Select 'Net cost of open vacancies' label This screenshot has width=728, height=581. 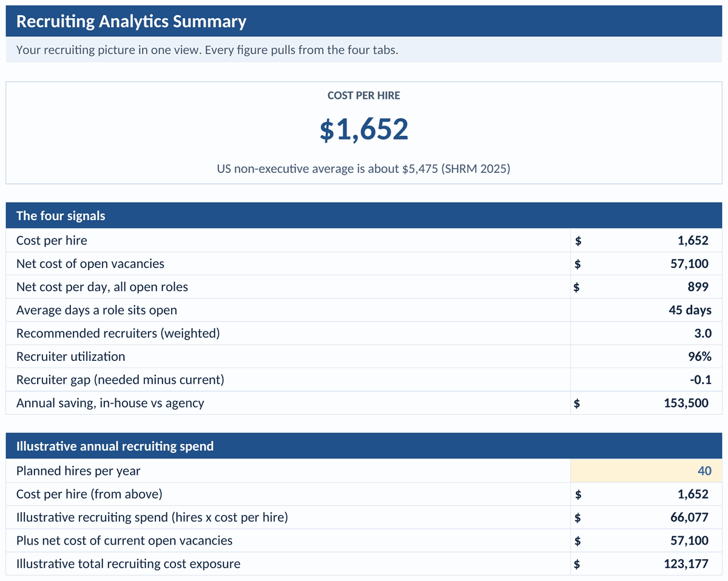click(90, 263)
